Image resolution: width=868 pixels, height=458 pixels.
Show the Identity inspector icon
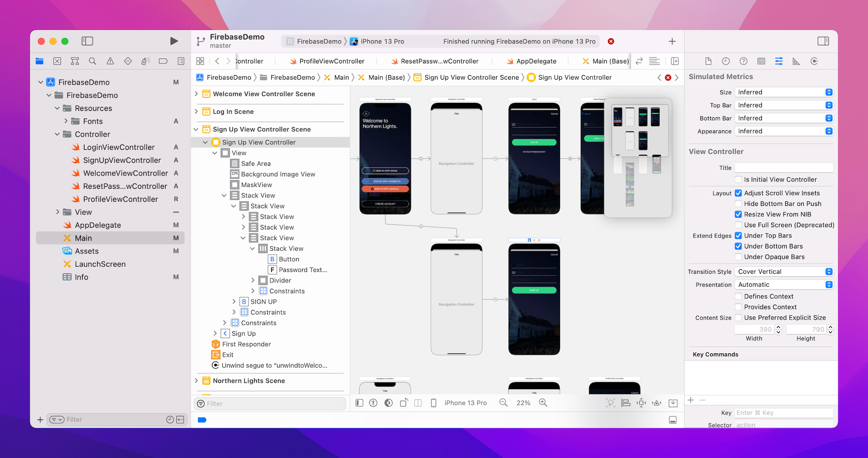pos(761,61)
